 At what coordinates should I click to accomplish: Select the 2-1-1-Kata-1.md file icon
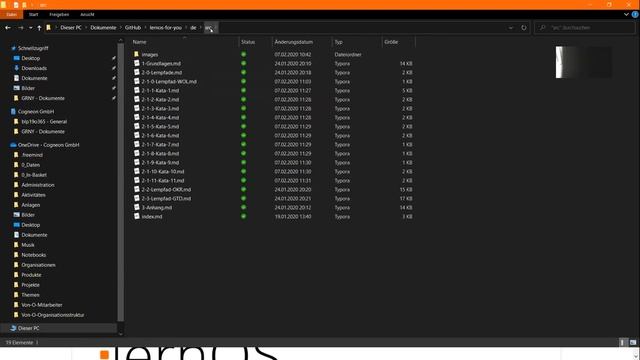[137, 90]
